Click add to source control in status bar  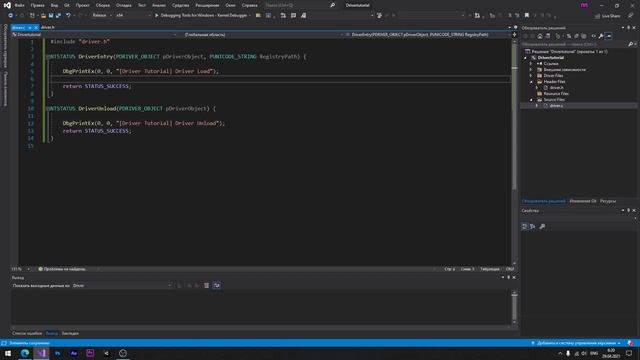576,343
